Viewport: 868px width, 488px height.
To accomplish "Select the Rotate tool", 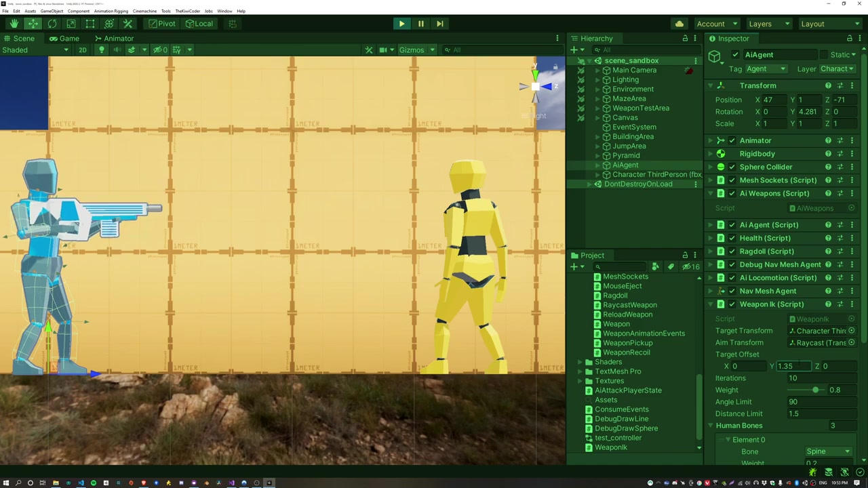I will 52,24.
